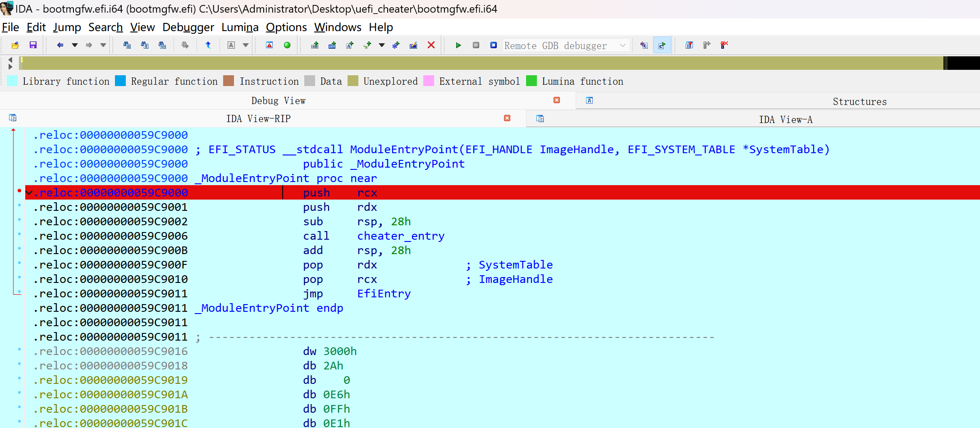Follow the cheater_entry call target
The image size is (980, 428).
click(401, 236)
